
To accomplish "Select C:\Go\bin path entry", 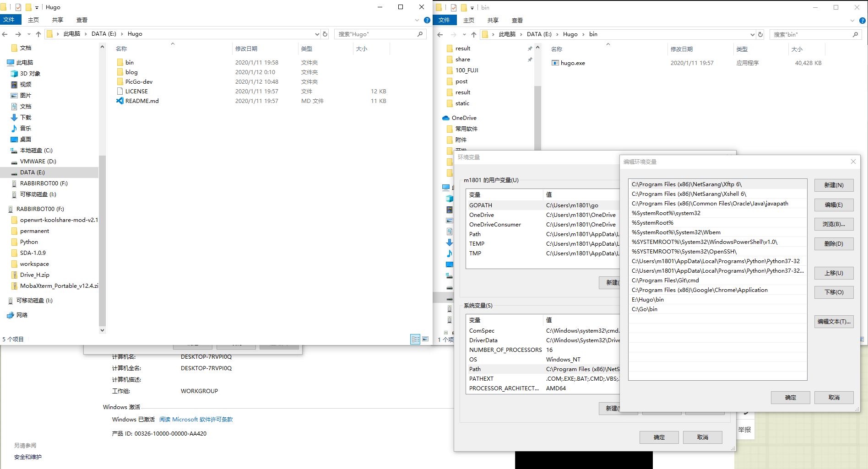I will coord(717,309).
